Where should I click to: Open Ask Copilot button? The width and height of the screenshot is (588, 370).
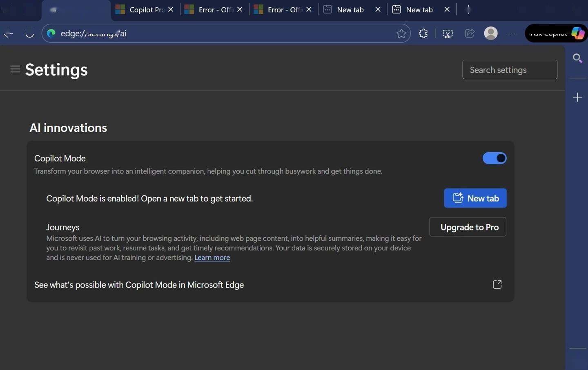click(x=556, y=33)
